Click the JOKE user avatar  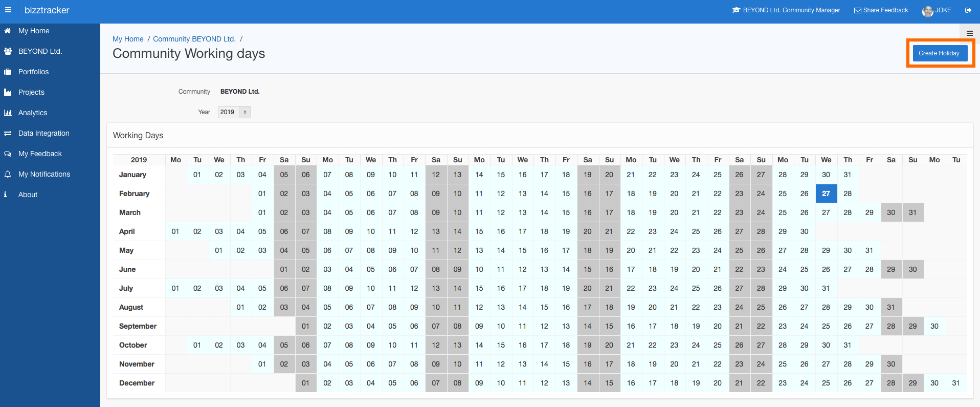[927, 11]
